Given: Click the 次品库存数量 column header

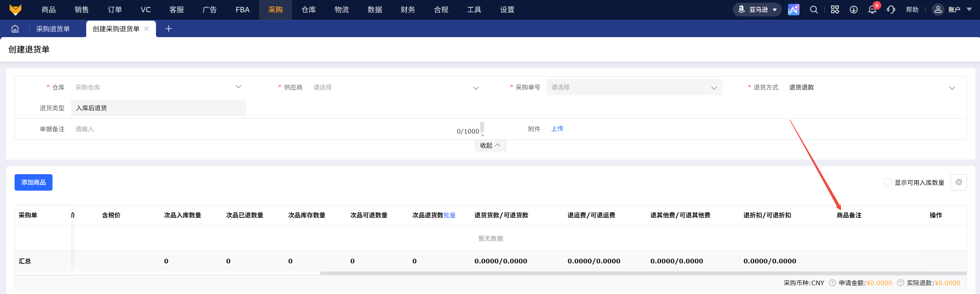Looking at the screenshot, I should 307,215.
